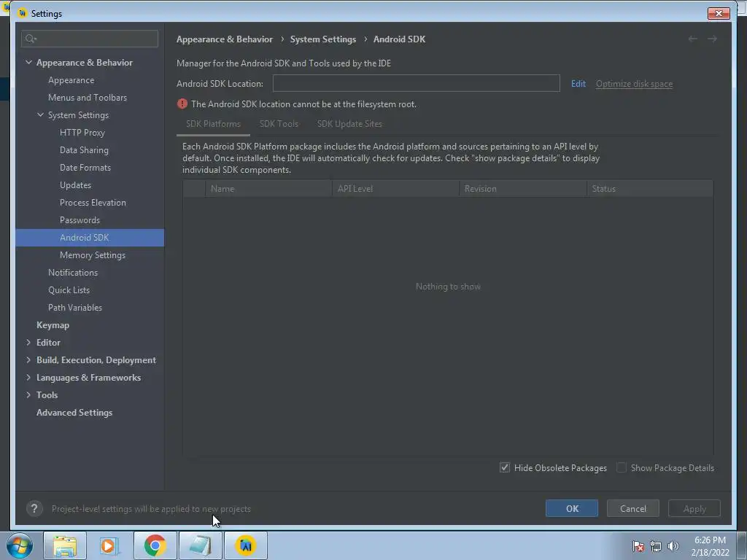Click Edit link for SDK location
Viewport: 747px width, 560px height.
click(x=578, y=84)
